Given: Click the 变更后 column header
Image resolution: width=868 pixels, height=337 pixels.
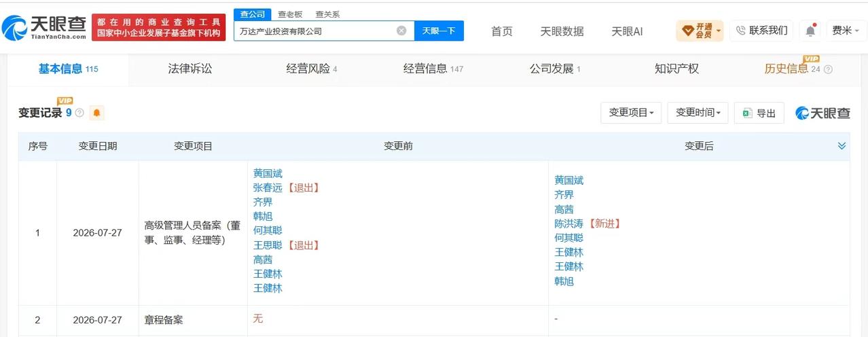Looking at the screenshot, I should [x=699, y=146].
